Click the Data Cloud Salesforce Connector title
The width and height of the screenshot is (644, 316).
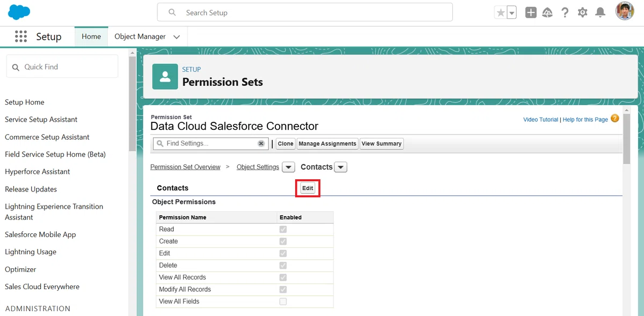pyautogui.click(x=235, y=126)
